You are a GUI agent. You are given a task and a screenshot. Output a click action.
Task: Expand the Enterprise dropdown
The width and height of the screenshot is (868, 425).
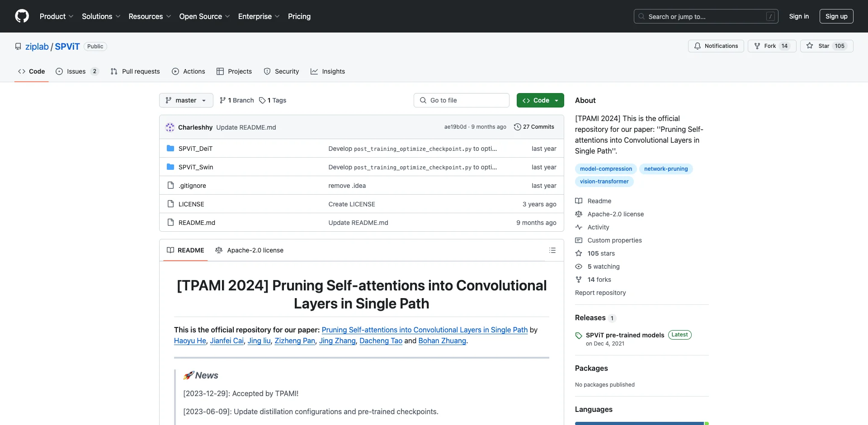coord(259,16)
